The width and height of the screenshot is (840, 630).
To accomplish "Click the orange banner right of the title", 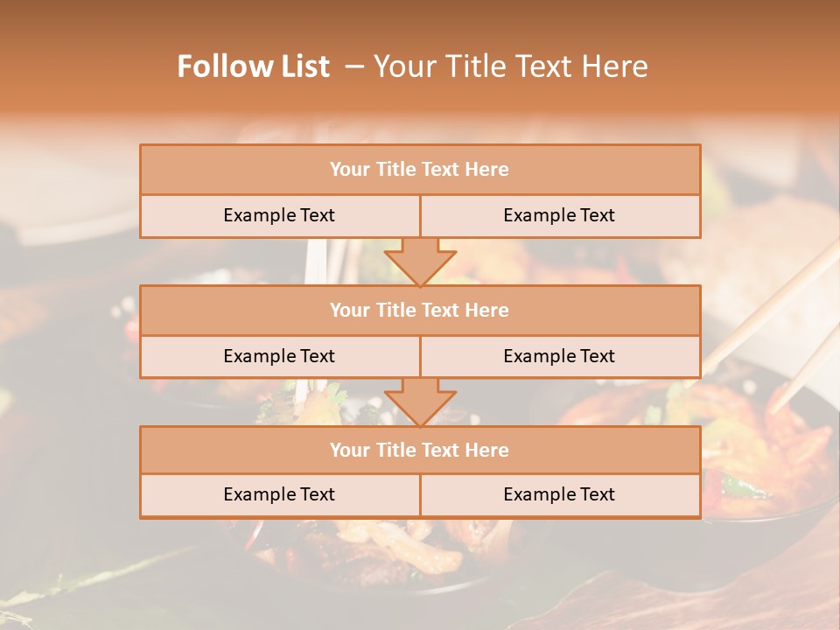I will (752, 66).
